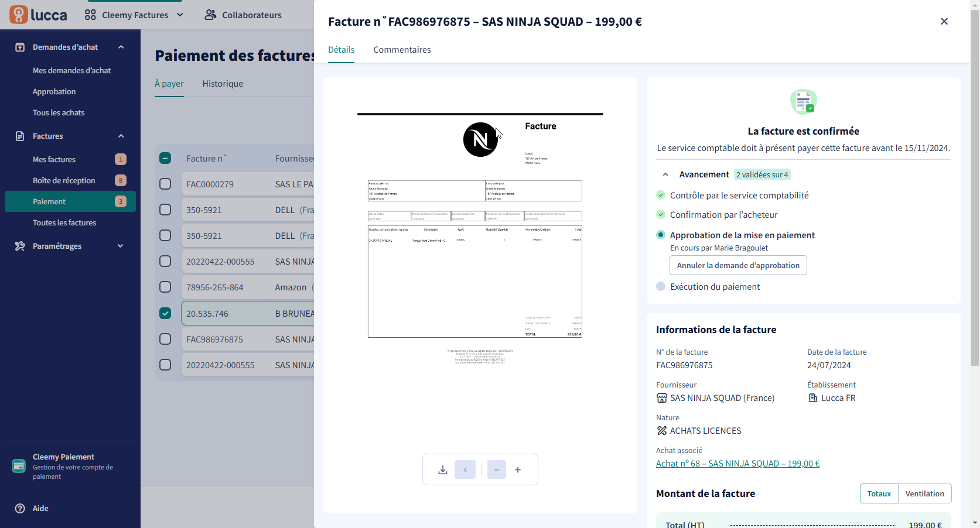Open Tous les achats
Viewport: 980px width, 528px height.
point(59,112)
